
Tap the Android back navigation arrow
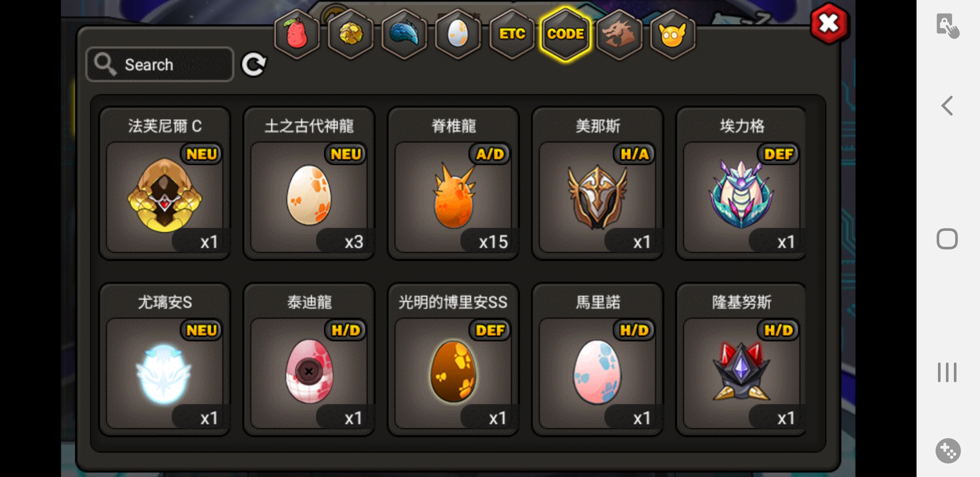tap(947, 105)
